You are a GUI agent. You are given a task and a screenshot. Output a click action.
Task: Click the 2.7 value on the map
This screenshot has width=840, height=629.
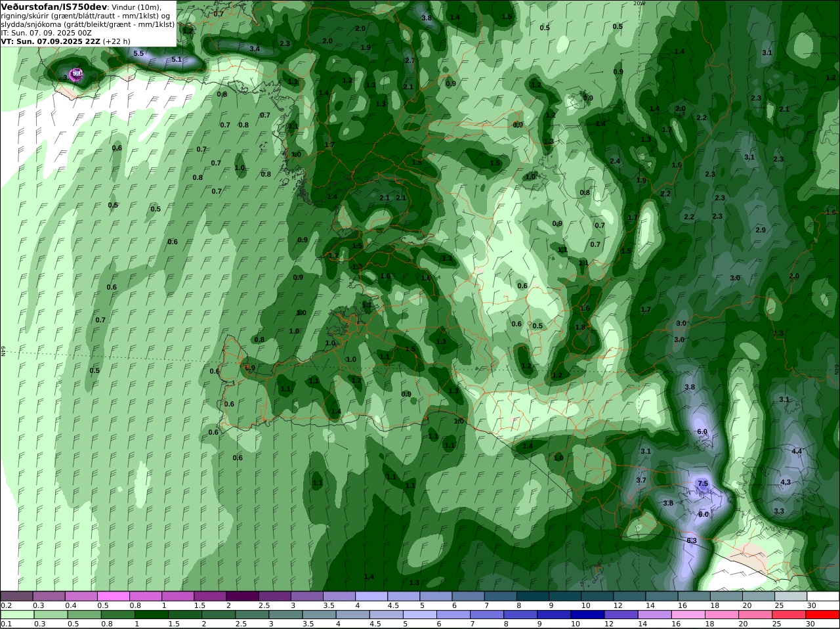coord(410,60)
